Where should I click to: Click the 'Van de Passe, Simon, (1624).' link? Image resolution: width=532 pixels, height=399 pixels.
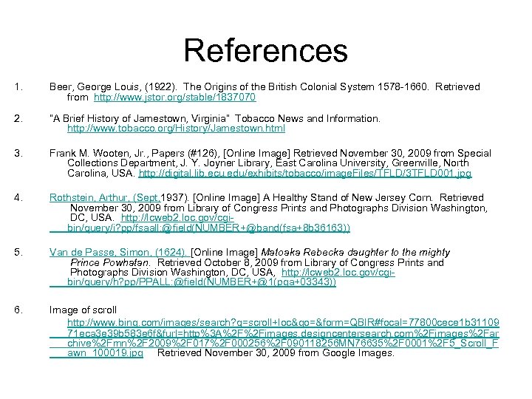coord(120,252)
